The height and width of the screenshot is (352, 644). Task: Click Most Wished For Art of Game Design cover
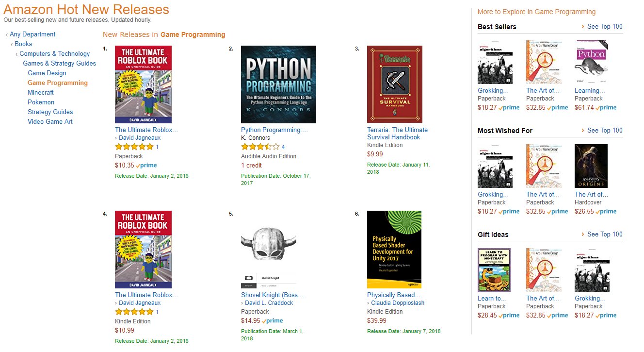coord(543,166)
